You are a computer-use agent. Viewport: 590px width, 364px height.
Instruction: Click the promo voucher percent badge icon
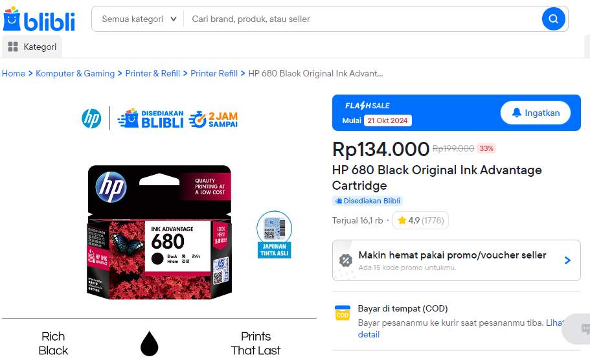click(x=345, y=260)
